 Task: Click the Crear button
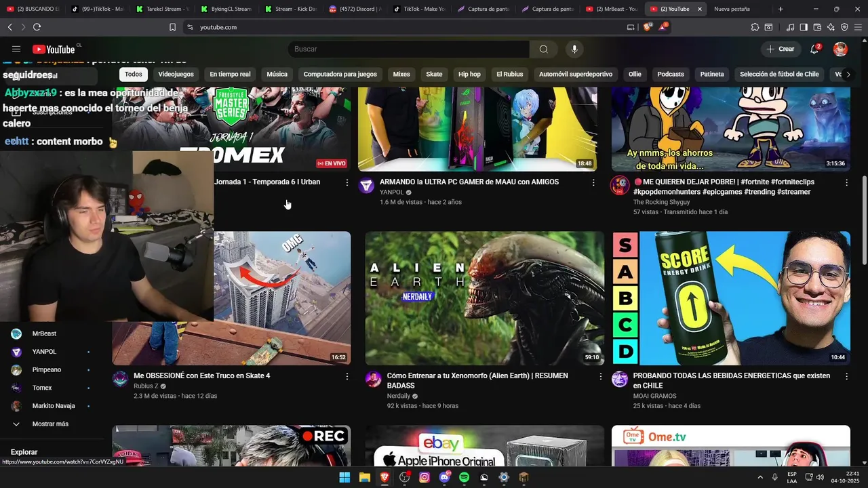pos(781,49)
